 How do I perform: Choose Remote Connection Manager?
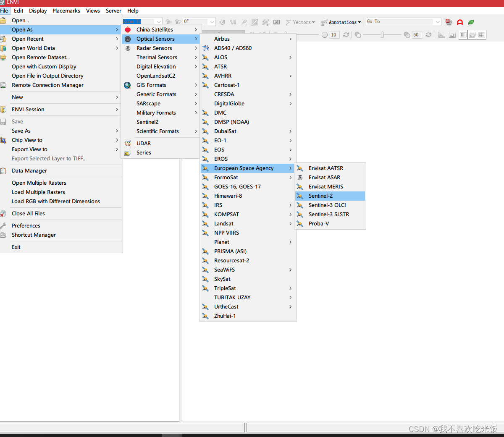pyautogui.click(x=61, y=85)
